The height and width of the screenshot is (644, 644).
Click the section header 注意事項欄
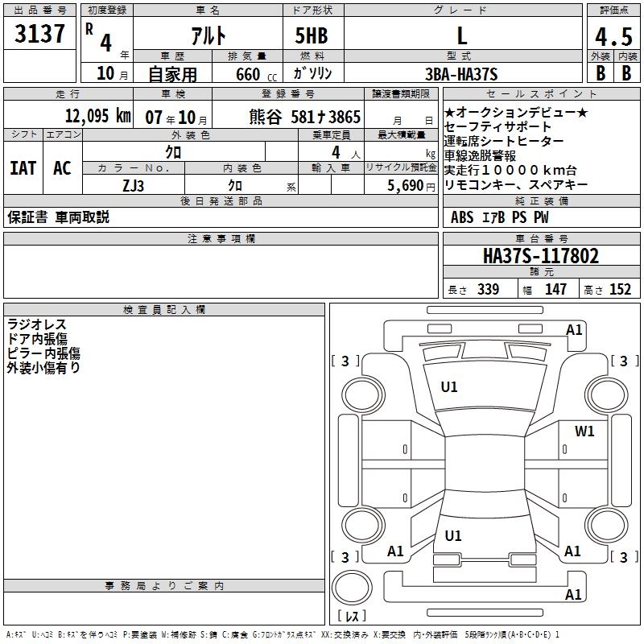221,238
